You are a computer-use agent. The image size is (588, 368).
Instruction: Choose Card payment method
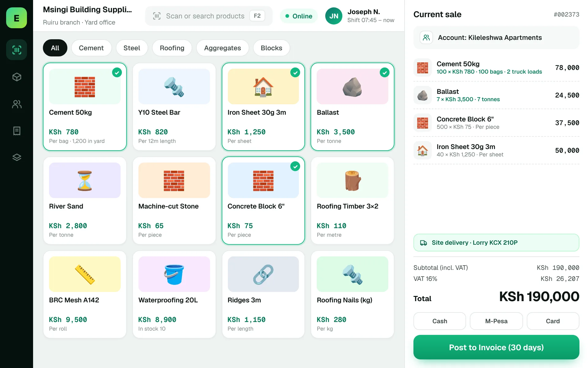click(553, 321)
